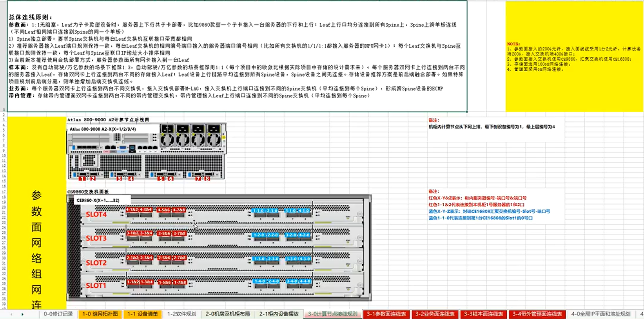
Task: Click the SLOT1 label on the switch panel
Action: click(96, 285)
